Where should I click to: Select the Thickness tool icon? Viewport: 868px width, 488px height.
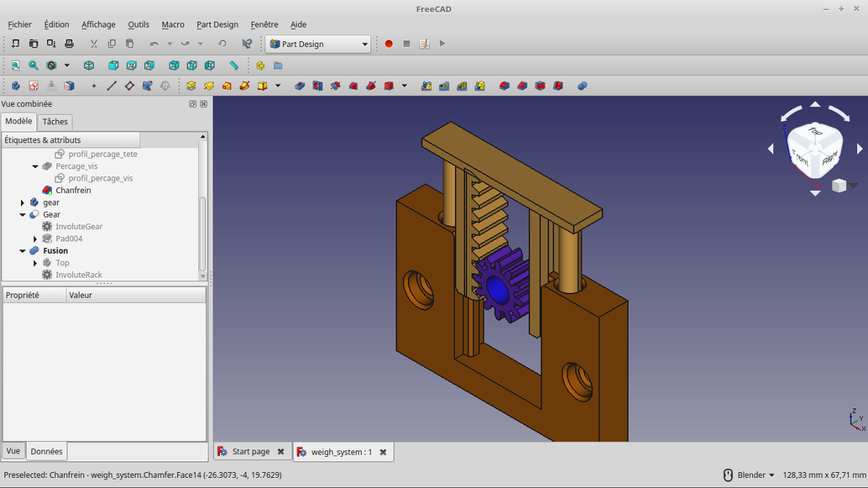tap(558, 86)
